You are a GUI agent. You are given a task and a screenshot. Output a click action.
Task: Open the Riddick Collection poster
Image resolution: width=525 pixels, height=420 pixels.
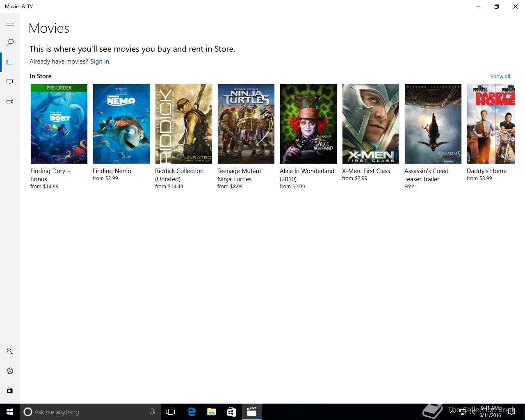184,124
